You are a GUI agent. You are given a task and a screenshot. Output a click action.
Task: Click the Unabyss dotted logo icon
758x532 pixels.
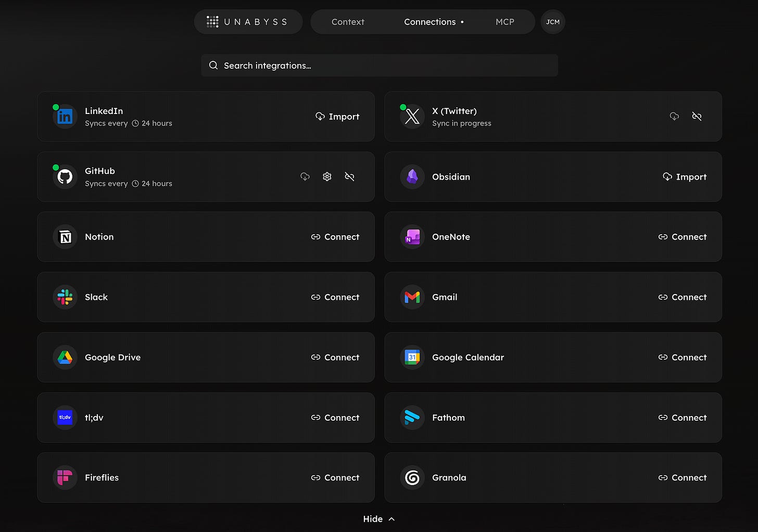tap(212, 22)
